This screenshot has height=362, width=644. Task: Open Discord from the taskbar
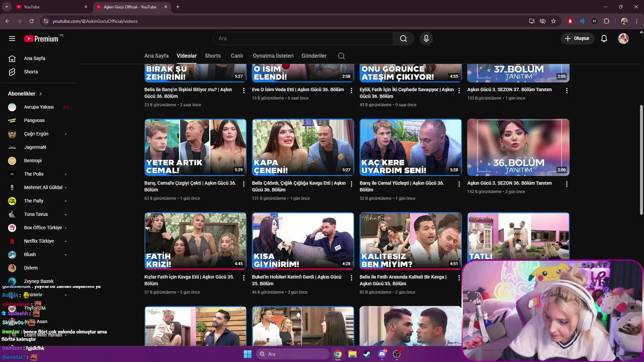[x=382, y=354]
